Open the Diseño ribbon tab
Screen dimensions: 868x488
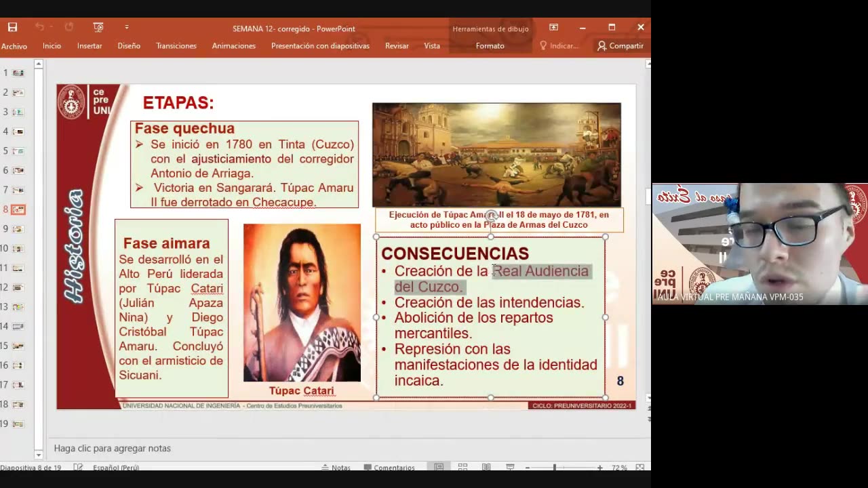pos(129,46)
